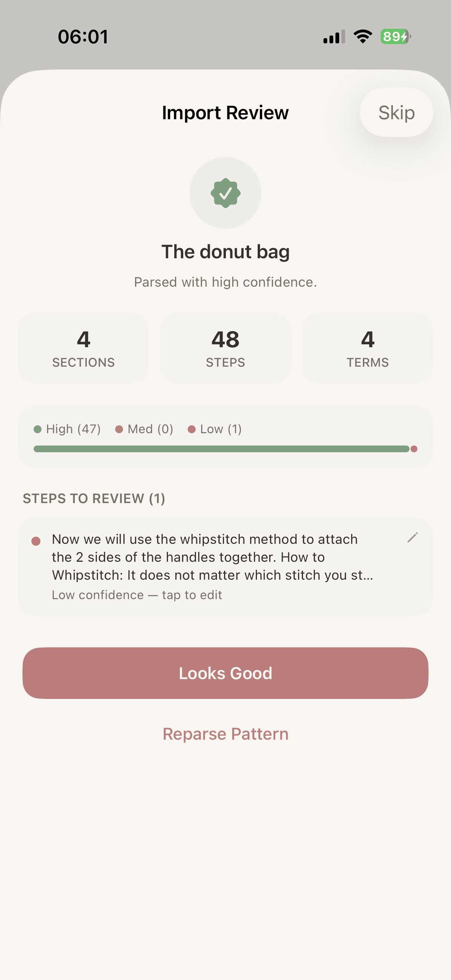
Task: Tap the "Low confidence — tap to edit" text
Action: pos(136,595)
